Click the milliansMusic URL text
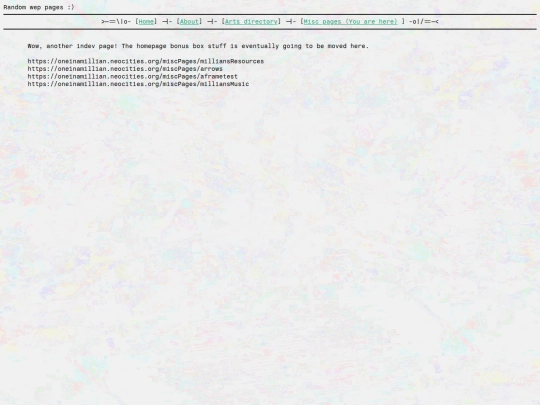 pyautogui.click(x=138, y=84)
